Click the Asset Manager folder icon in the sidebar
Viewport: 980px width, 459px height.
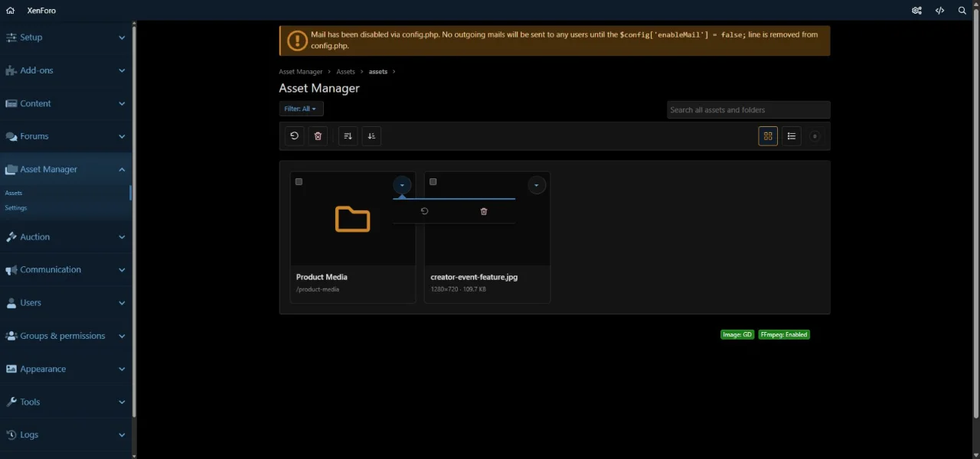(11, 169)
